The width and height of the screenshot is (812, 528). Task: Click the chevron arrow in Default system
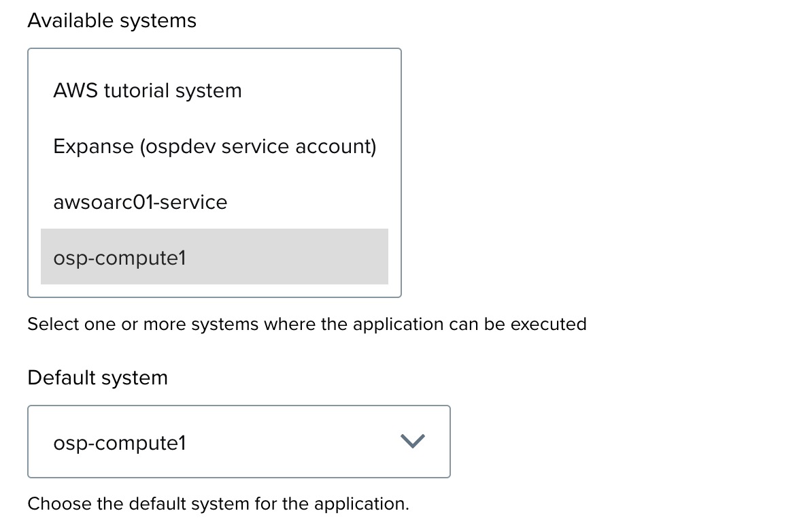pos(413,442)
